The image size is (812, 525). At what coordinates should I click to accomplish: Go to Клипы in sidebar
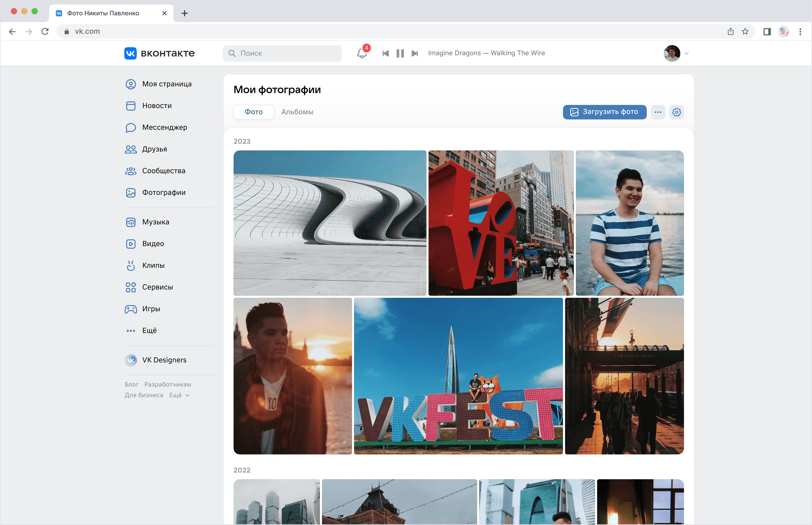click(x=153, y=265)
